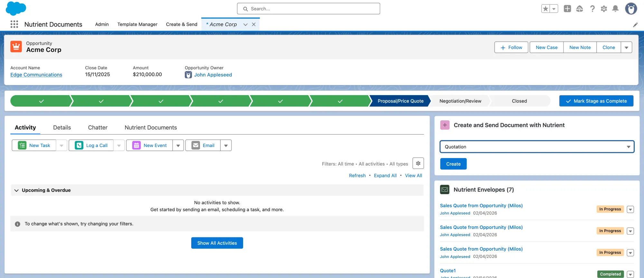
Task: Open John Appleseed owner link
Action: point(213,75)
